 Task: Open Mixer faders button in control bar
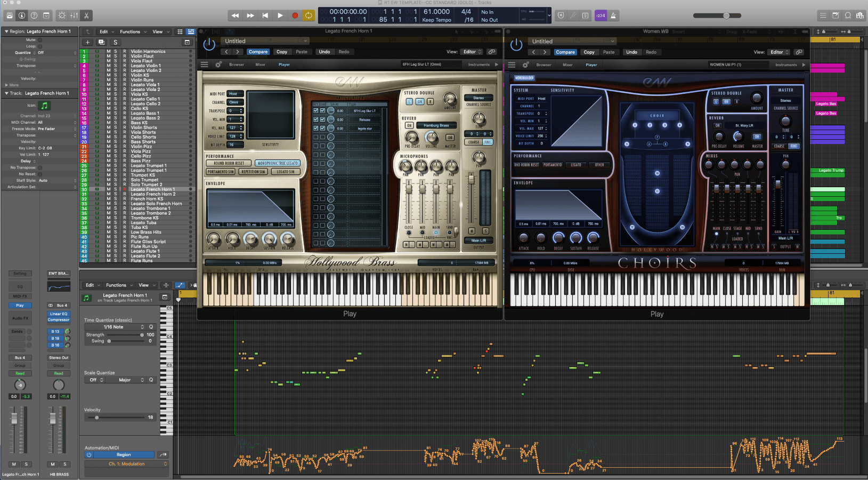[74, 15]
